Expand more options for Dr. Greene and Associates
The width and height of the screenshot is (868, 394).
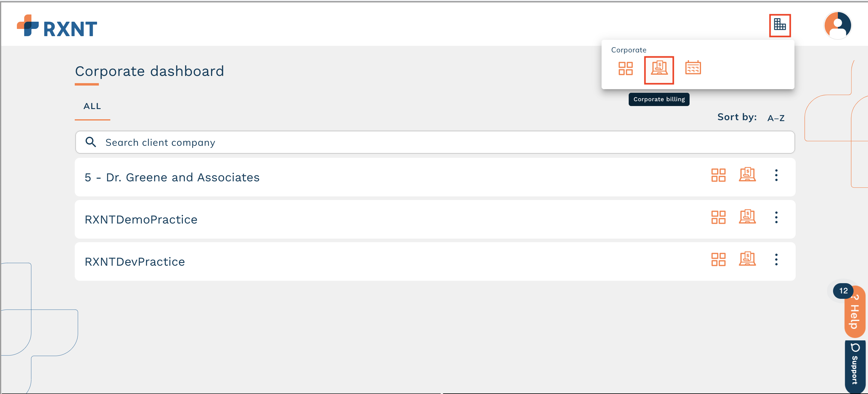[776, 175]
